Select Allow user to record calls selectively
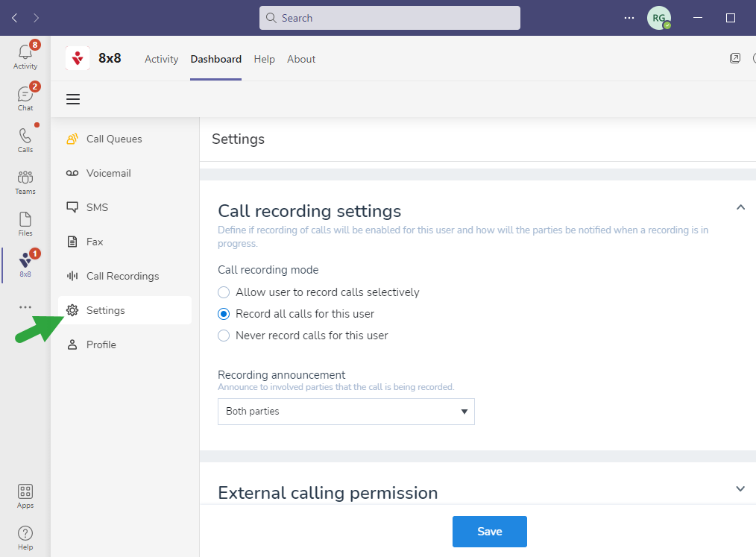This screenshot has width=756, height=557. (x=224, y=292)
